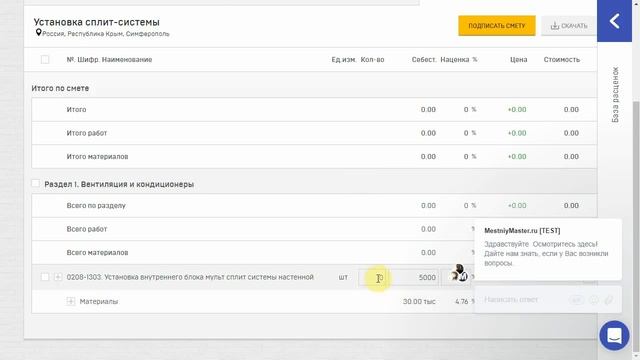Download the estimate via Скачать button

pyautogui.click(x=569, y=26)
